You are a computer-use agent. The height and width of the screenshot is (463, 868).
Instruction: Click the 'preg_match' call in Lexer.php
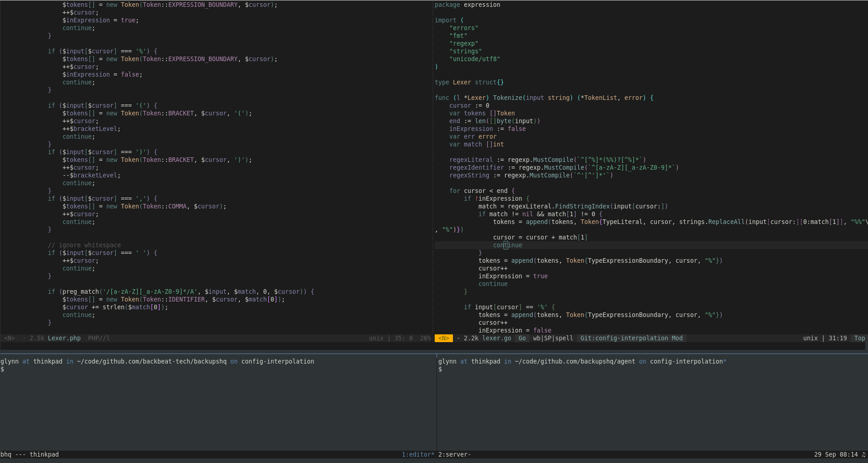[x=81, y=291]
